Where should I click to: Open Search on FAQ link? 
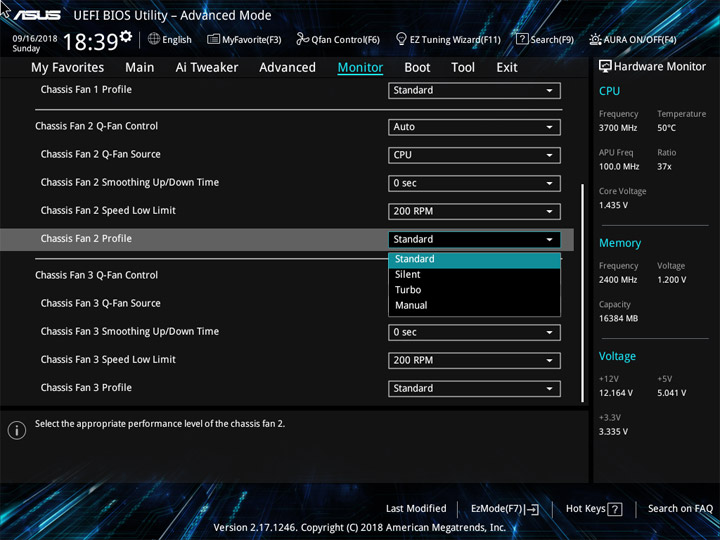pos(680,508)
